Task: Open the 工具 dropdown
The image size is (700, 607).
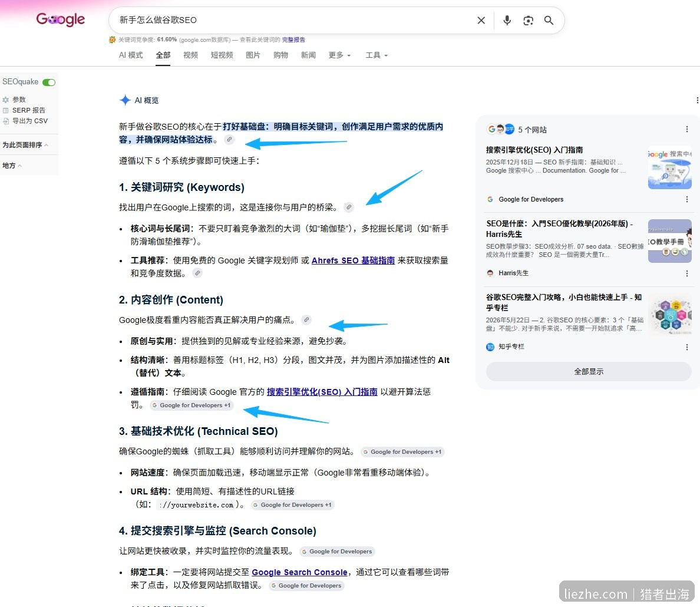Action: (377, 55)
